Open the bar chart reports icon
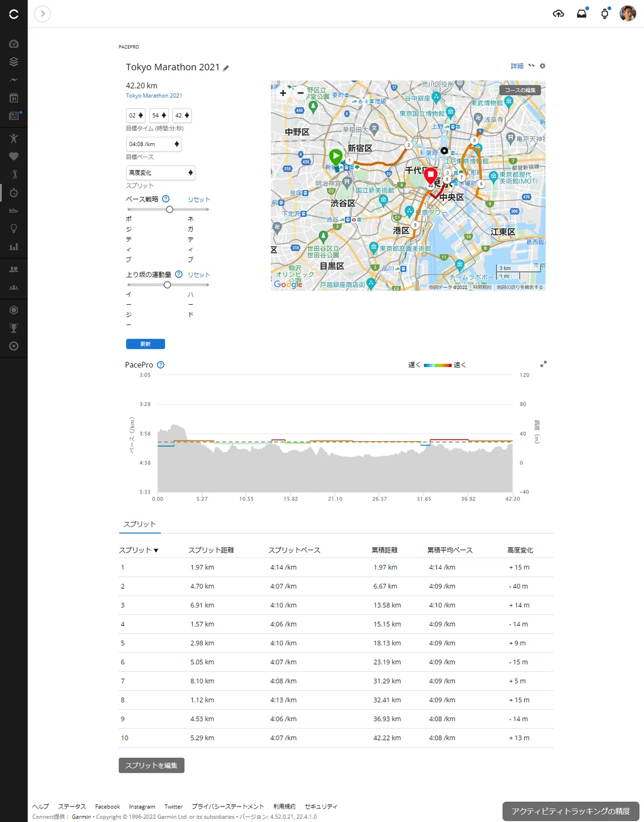The width and height of the screenshot is (644, 822). [x=14, y=247]
